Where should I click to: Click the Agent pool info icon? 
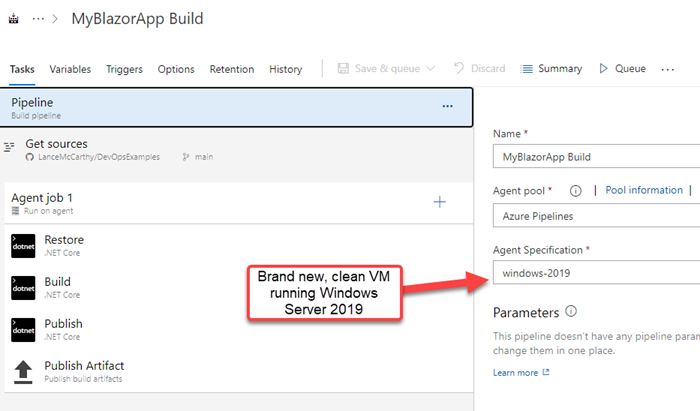pos(575,191)
